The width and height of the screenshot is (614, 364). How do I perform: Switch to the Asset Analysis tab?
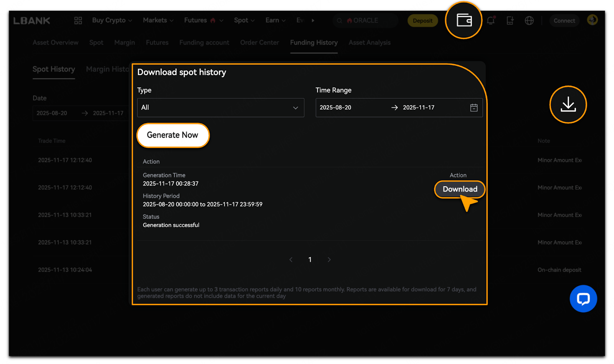click(x=369, y=43)
